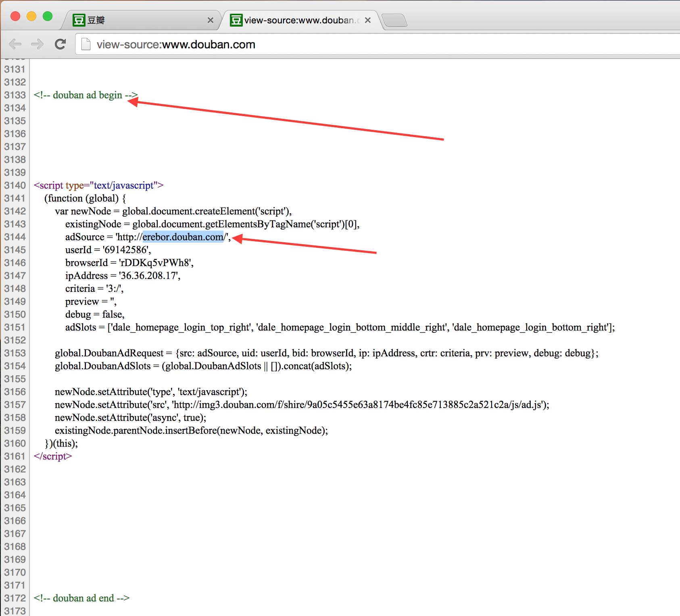
Task: Close the 豆瓣 tab
Action: (x=210, y=20)
